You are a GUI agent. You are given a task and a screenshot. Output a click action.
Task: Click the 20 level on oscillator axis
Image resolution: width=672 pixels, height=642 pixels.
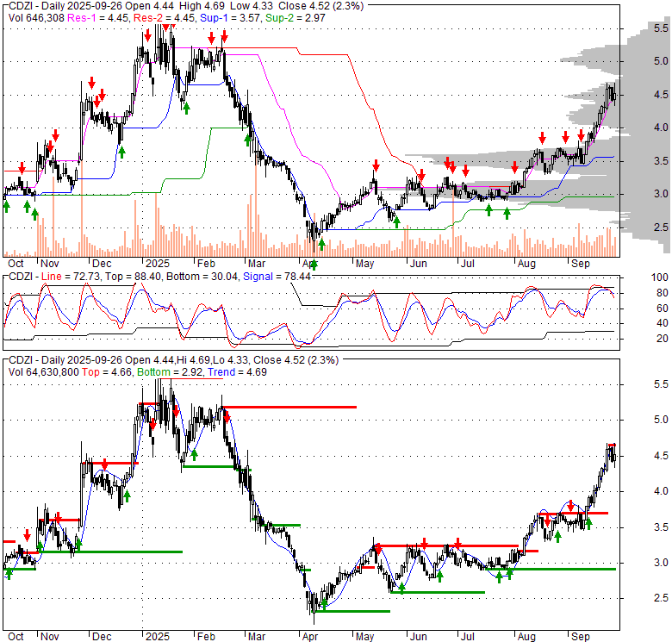pos(663,339)
